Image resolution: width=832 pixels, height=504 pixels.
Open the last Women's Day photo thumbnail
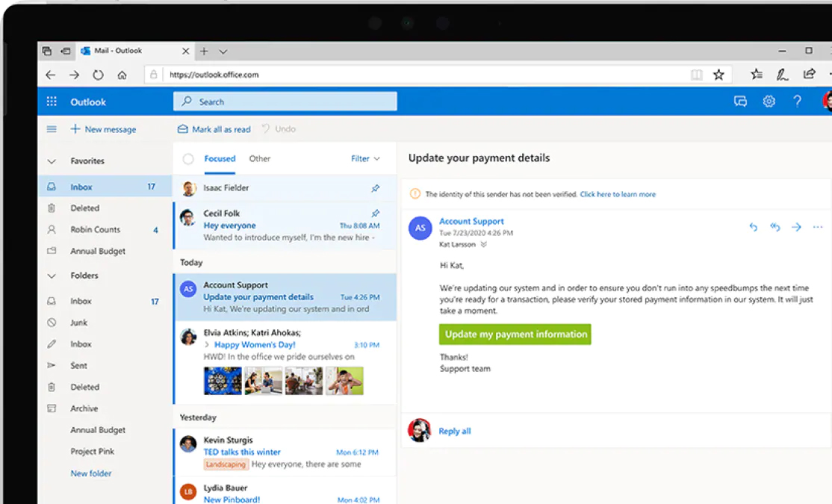click(x=344, y=381)
